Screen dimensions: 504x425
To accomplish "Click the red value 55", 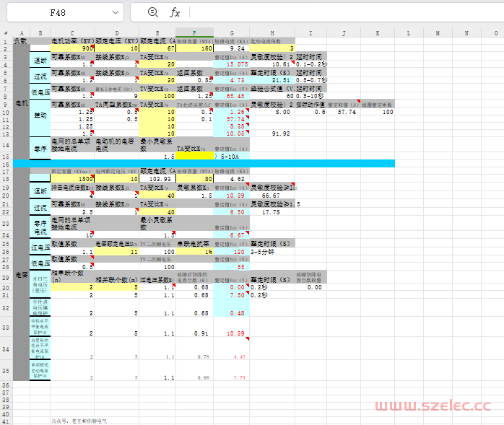I will [x=232, y=267].
